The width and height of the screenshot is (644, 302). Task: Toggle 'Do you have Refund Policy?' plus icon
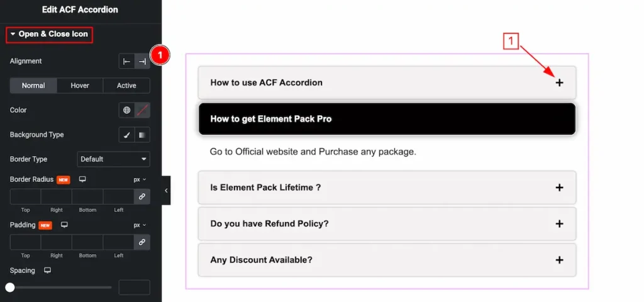point(559,224)
